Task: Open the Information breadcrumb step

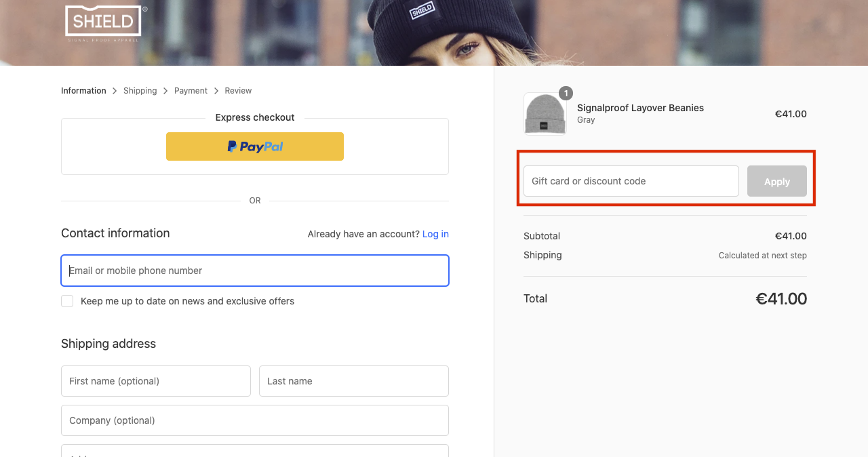Action: pyautogui.click(x=83, y=91)
